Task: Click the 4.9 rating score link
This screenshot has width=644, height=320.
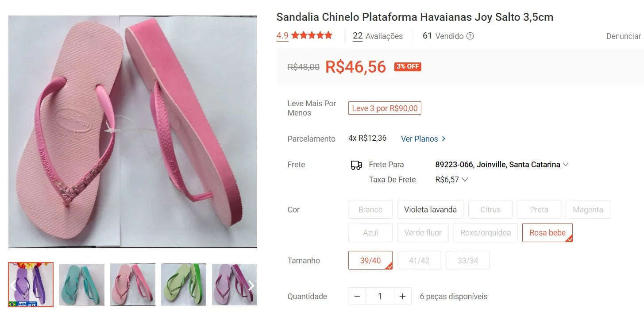Action: coord(282,36)
